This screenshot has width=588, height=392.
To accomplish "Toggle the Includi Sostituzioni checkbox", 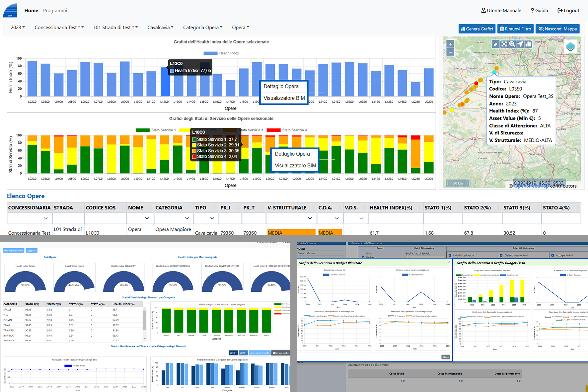I will click(450, 256).
